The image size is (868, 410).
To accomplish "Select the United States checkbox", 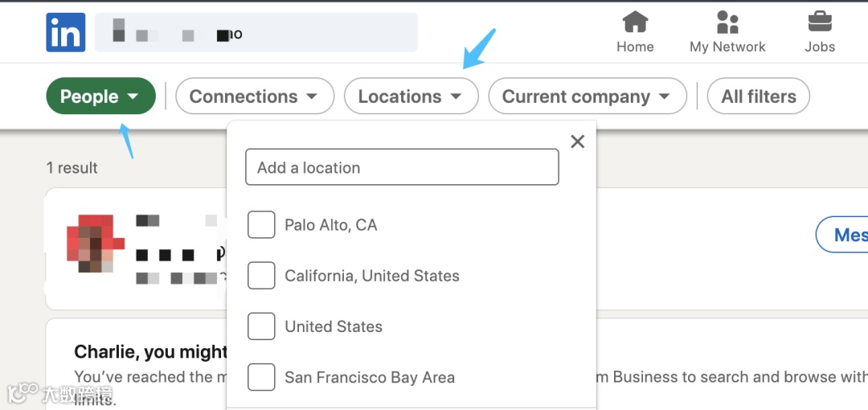I will tap(261, 326).
